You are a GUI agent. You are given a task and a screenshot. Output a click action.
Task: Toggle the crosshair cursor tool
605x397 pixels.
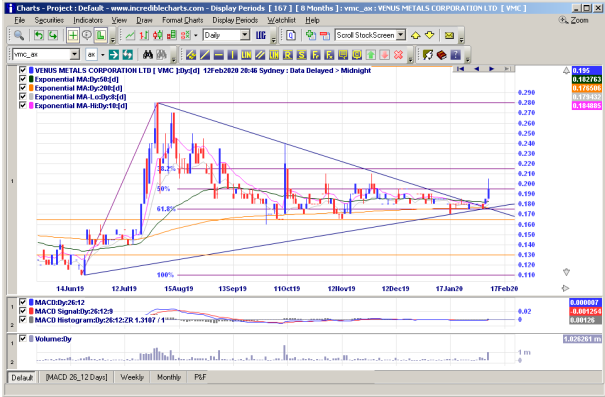click(73, 35)
